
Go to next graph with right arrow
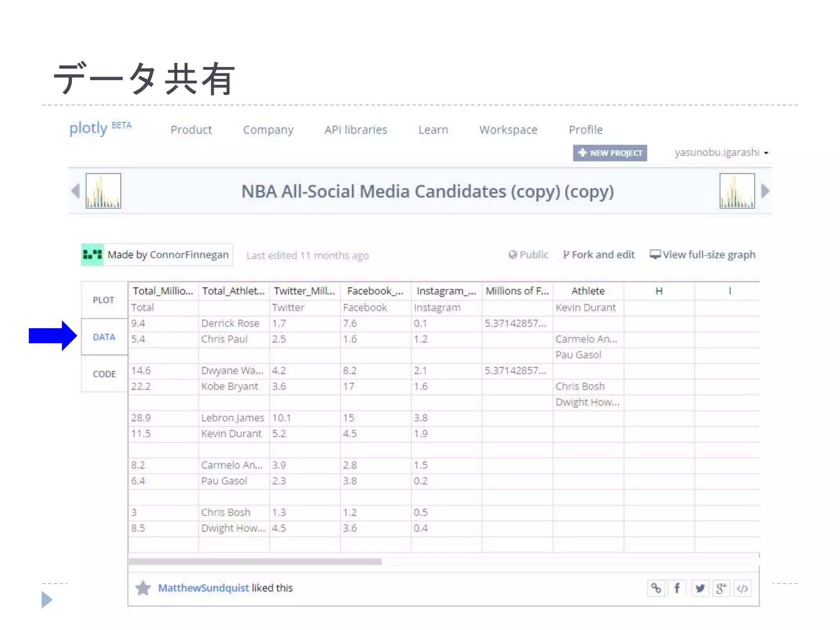tap(765, 191)
